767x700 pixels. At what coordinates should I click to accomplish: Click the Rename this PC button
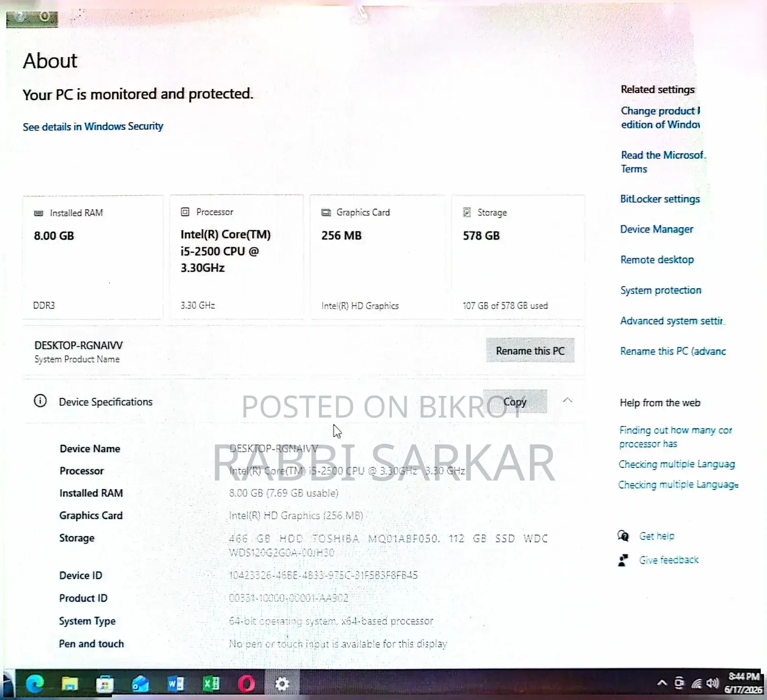530,350
